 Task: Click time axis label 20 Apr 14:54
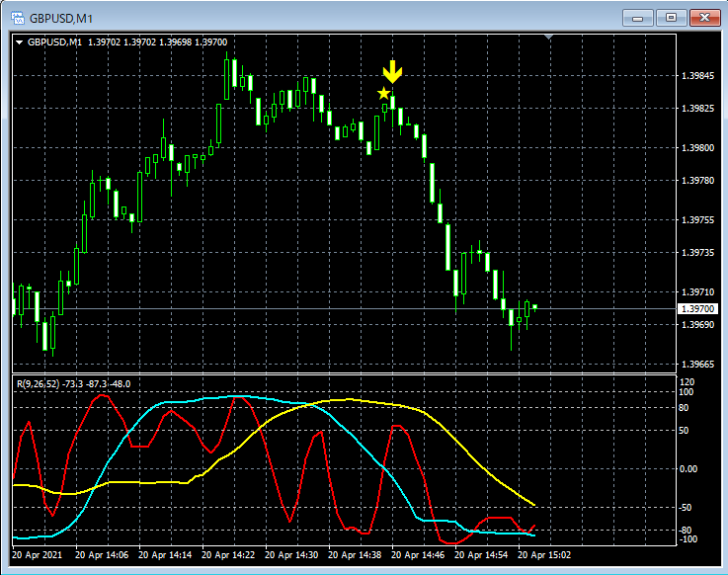click(x=480, y=555)
